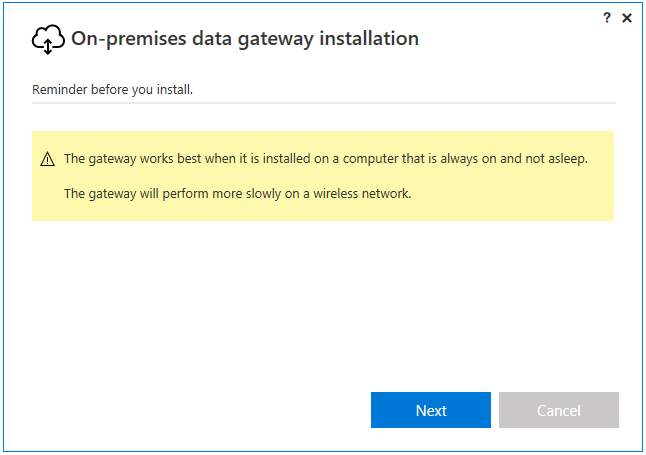The image size is (646, 455).
Task: Click "The gateway will perform" warning text
Action: (x=134, y=193)
